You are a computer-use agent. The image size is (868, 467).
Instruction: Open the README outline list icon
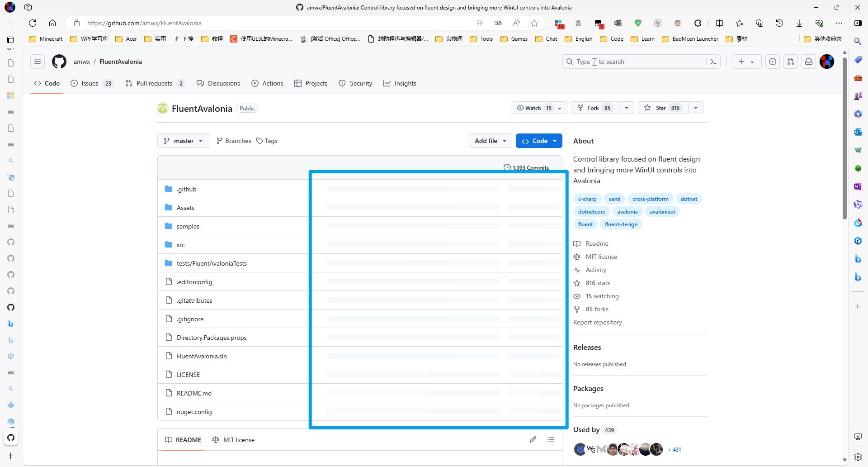pos(551,439)
